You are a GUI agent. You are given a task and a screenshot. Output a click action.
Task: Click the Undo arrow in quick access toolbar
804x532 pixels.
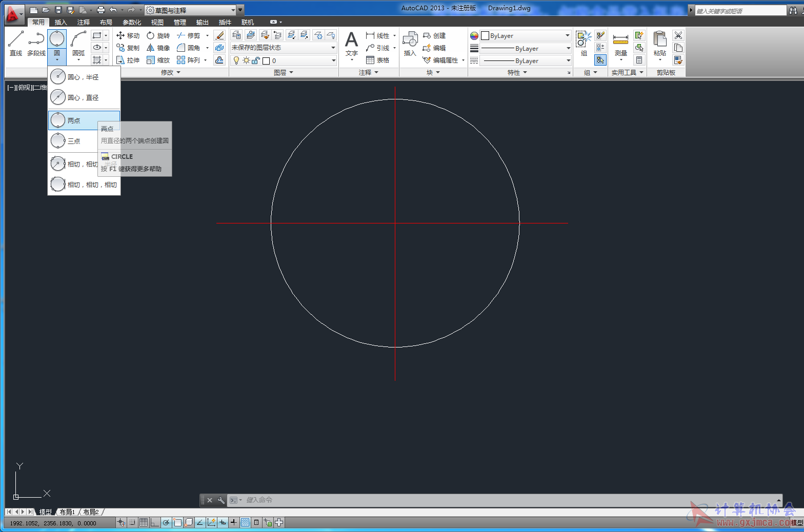click(113, 10)
